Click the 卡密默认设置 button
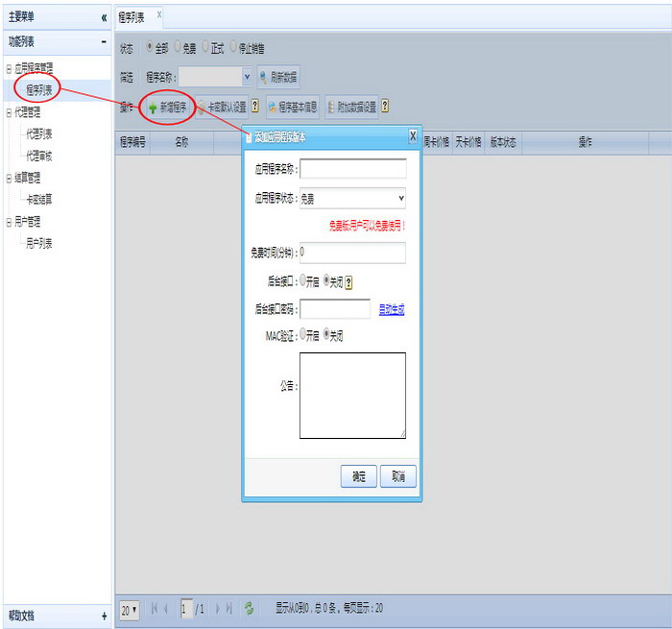 (x=223, y=107)
